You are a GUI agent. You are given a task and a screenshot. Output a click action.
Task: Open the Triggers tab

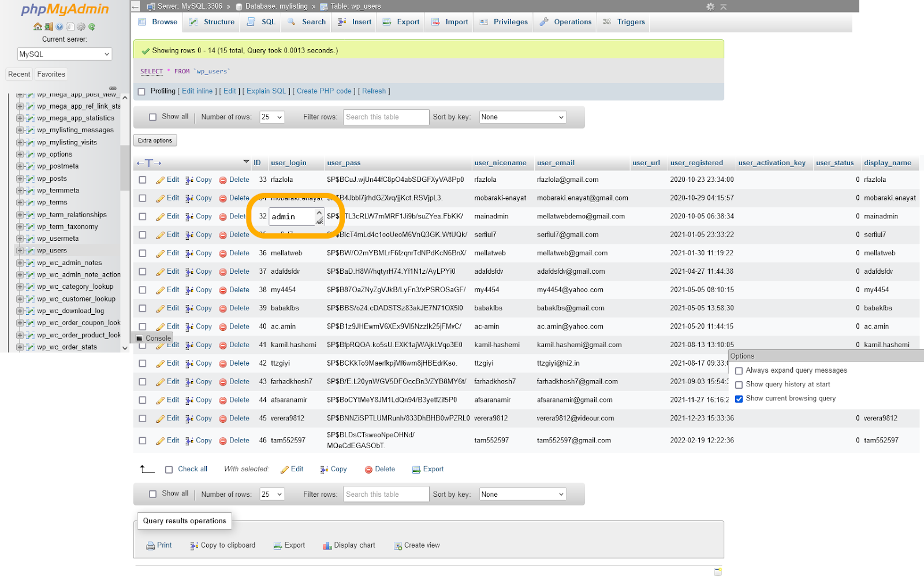coord(624,22)
